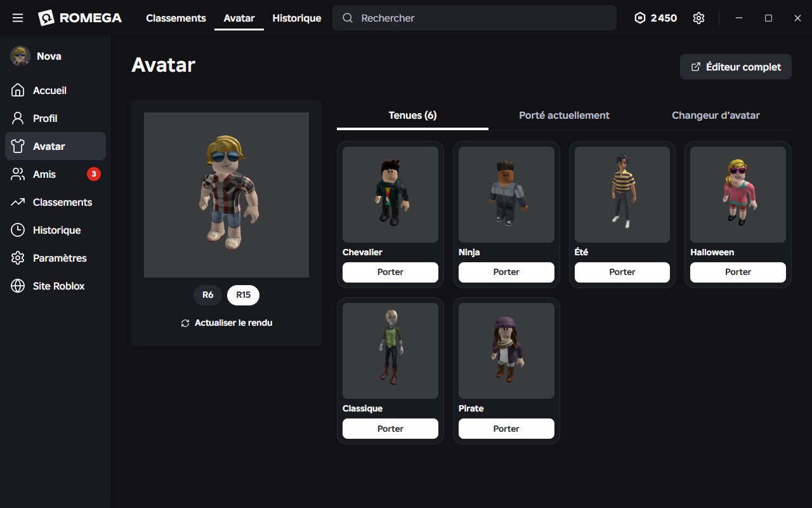Select the R6 avatar type
The width and height of the screenshot is (812, 508).
[208, 295]
